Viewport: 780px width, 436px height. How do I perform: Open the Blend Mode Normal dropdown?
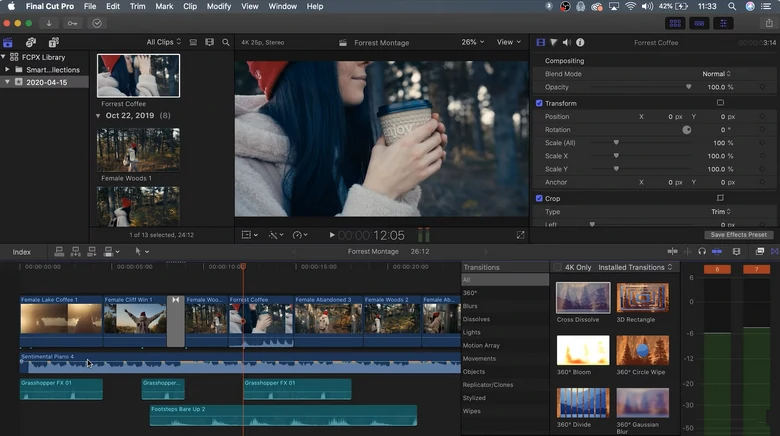click(x=716, y=74)
